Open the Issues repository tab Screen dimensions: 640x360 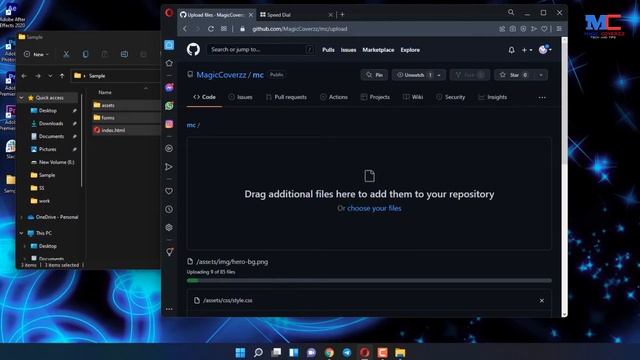coord(240,97)
